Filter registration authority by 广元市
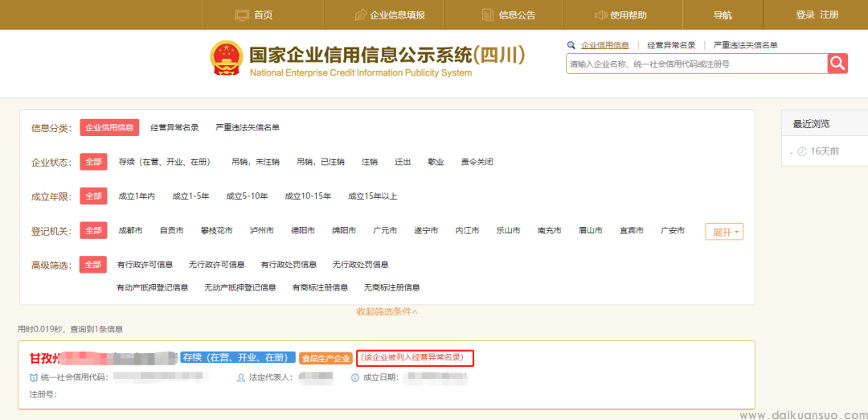This screenshot has width=868, height=420. [x=385, y=230]
